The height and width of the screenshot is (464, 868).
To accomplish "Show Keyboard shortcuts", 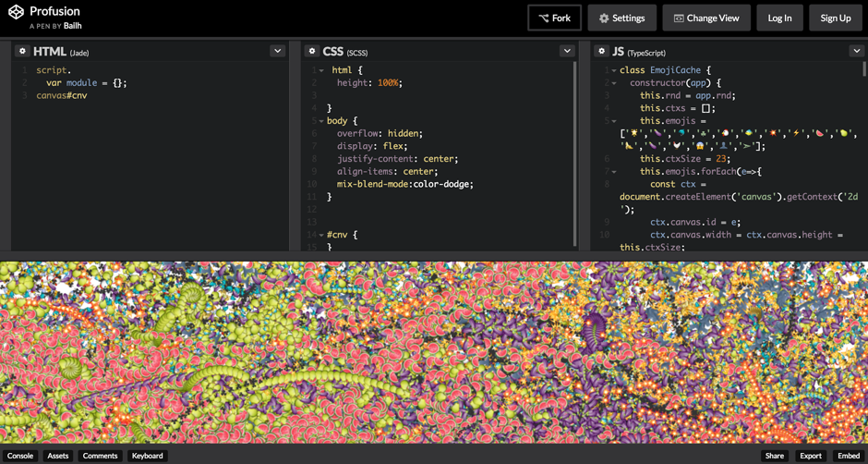I will point(147,456).
